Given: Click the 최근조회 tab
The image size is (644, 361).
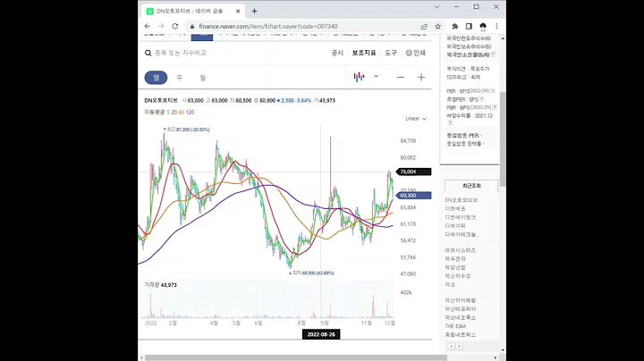Looking at the screenshot, I should click(x=471, y=186).
